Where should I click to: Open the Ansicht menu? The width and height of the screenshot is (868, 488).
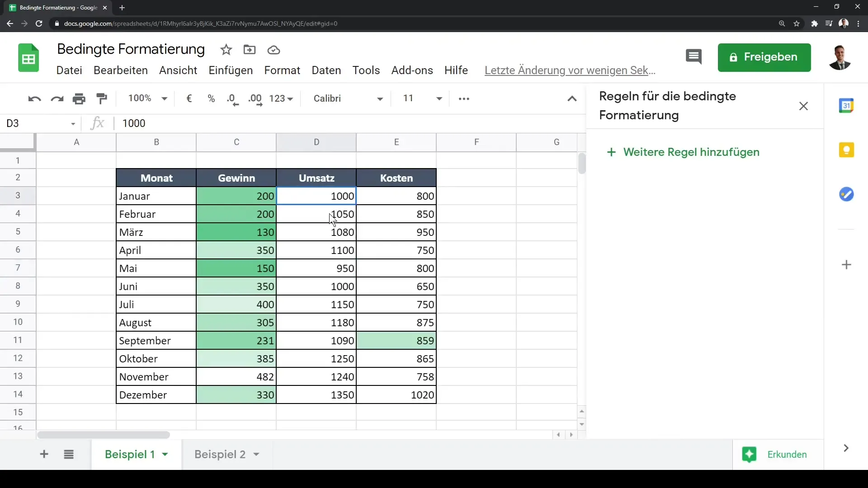(x=178, y=70)
